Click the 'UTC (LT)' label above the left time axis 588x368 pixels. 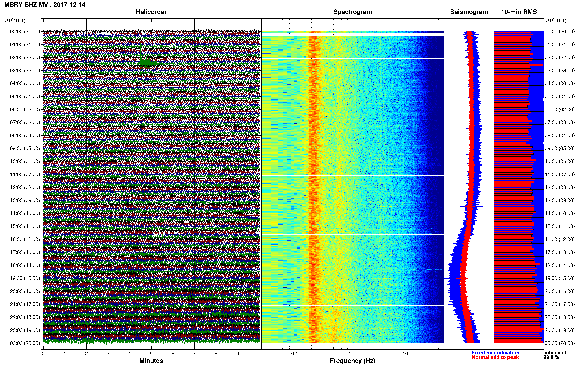click(15, 20)
